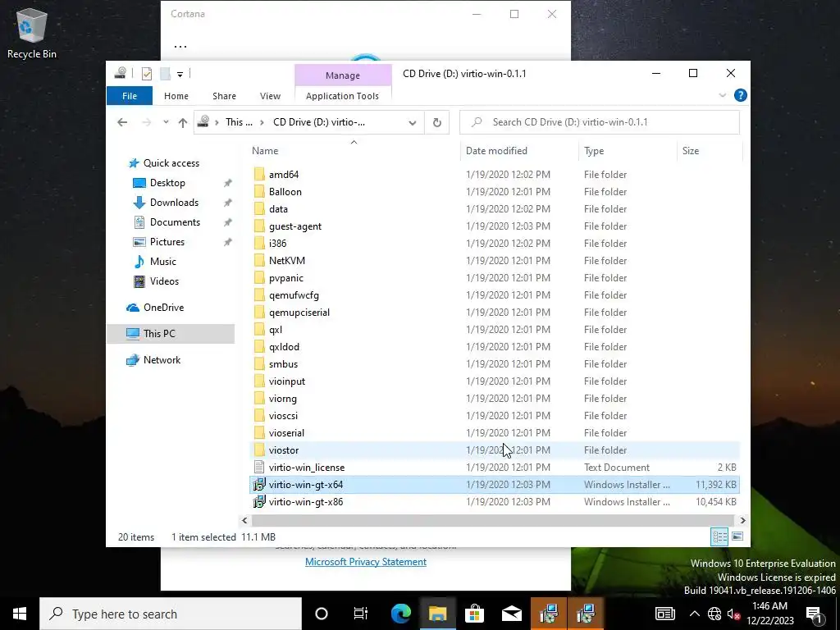840x630 pixels.
Task: Refresh the CD Drive folder view
Action: coord(436,123)
